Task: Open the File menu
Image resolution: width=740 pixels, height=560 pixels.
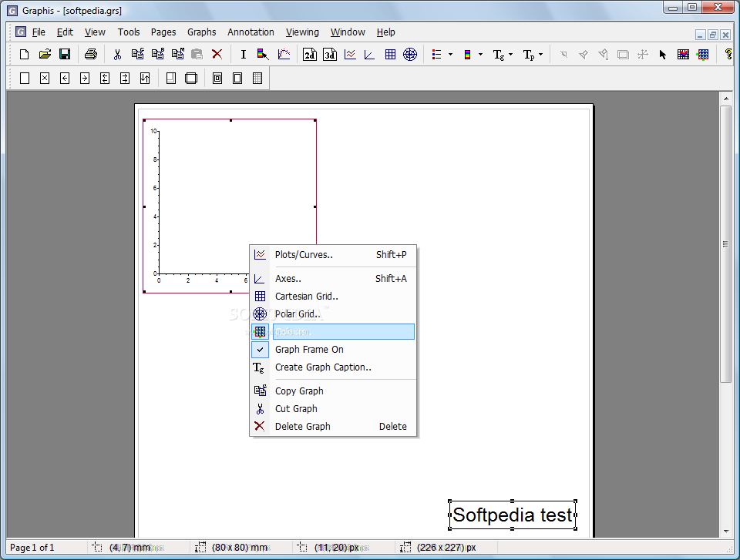Action: pyautogui.click(x=39, y=32)
